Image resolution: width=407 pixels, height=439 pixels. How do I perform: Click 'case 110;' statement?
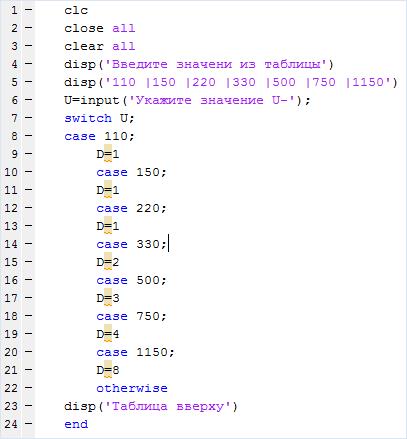point(99,136)
